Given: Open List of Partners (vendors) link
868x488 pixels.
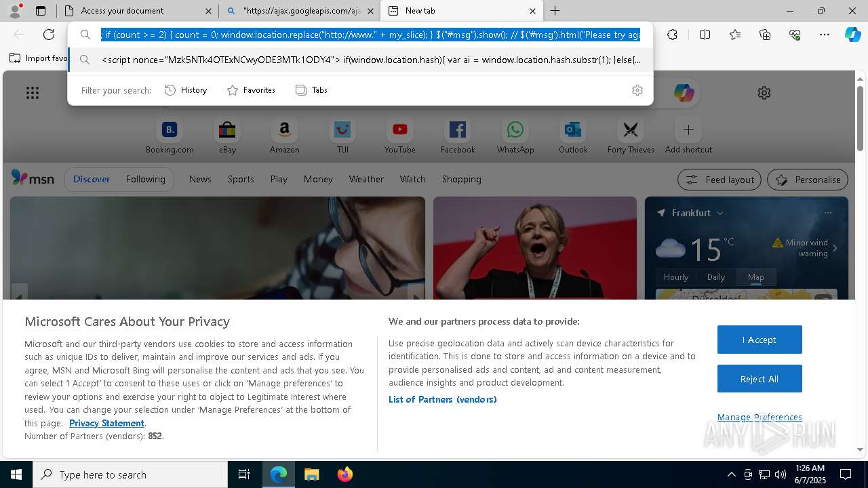Looking at the screenshot, I should (x=443, y=399).
